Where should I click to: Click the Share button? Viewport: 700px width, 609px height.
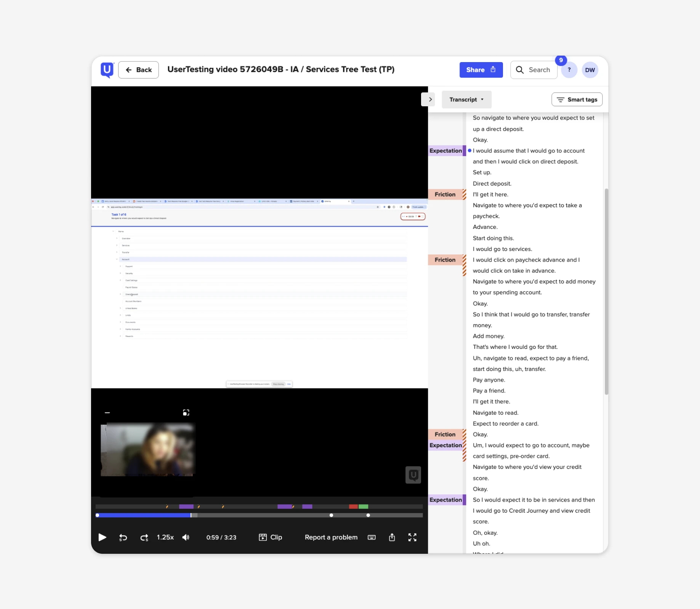[481, 70]
